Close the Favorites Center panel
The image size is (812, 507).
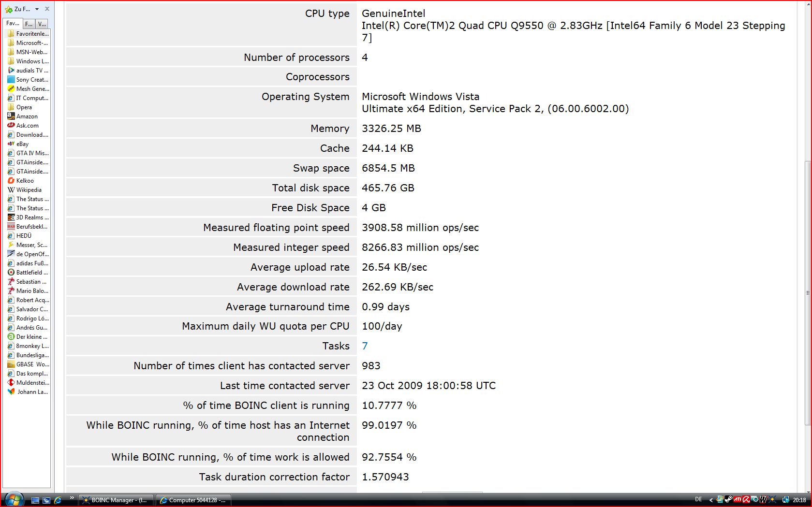pos(47,9)
